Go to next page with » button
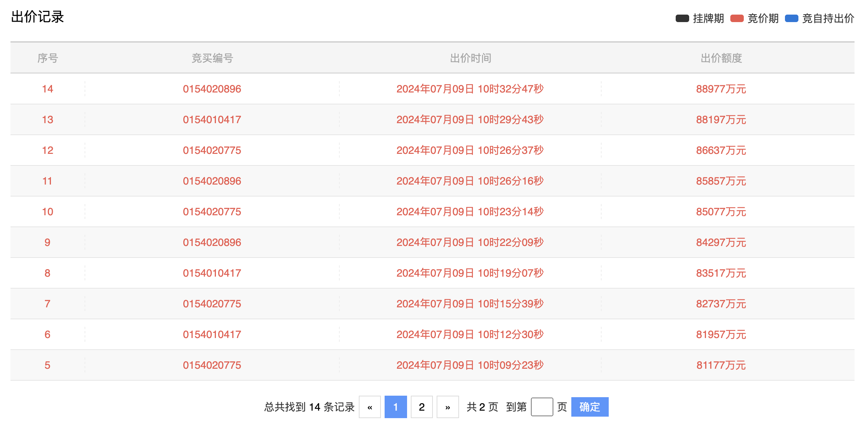 (x=447, y=407)
